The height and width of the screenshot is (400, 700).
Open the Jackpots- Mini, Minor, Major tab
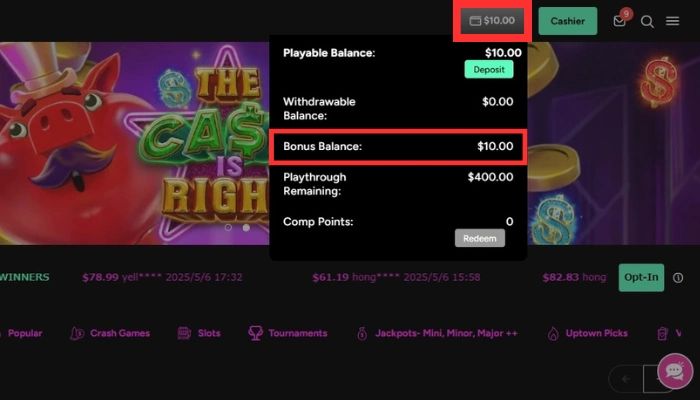click(446, 333)
